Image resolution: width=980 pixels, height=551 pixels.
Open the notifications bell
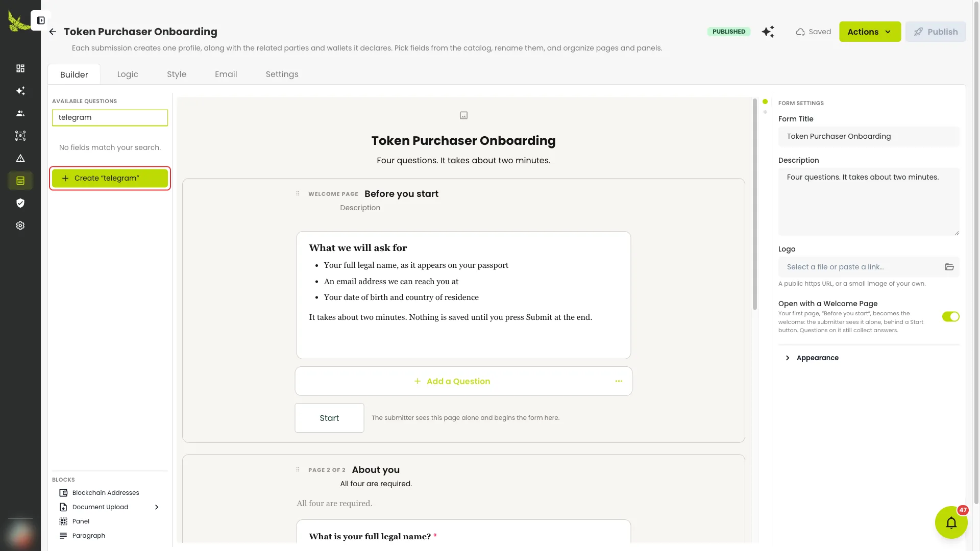click(x=951, y=522)
